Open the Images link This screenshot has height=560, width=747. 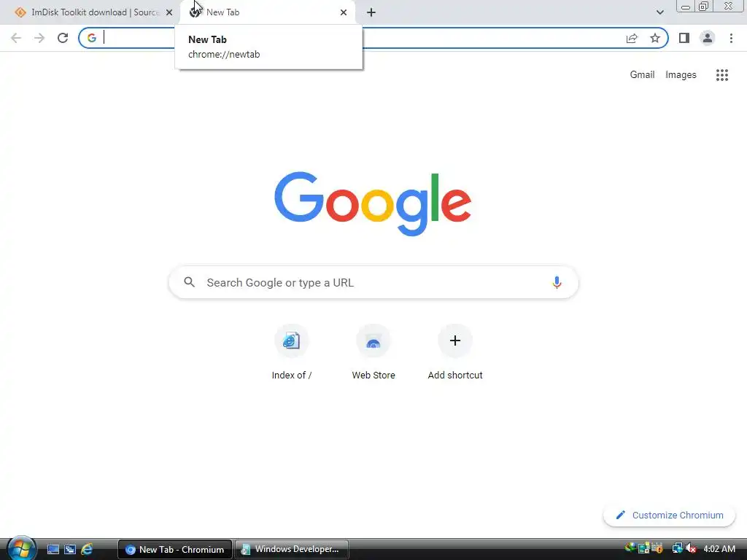click(681, 75)
